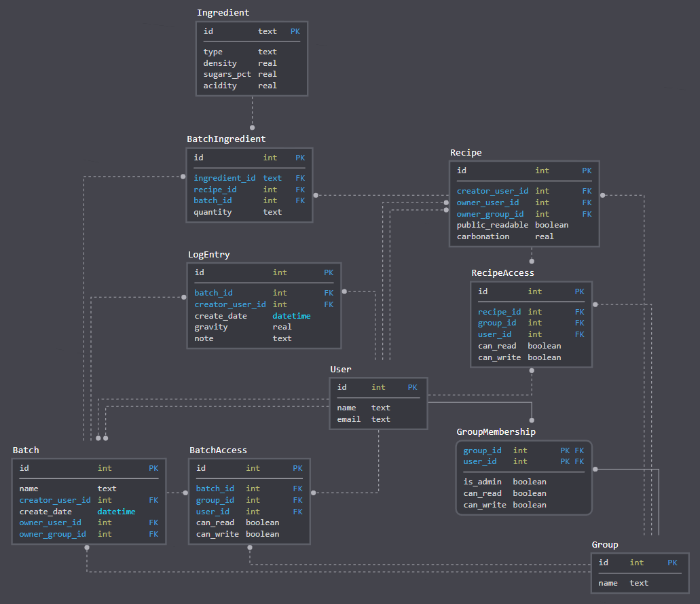Click the PK FK badge on GroupMembership's group_id
The image size is (700, 604).
coord(571,450)
